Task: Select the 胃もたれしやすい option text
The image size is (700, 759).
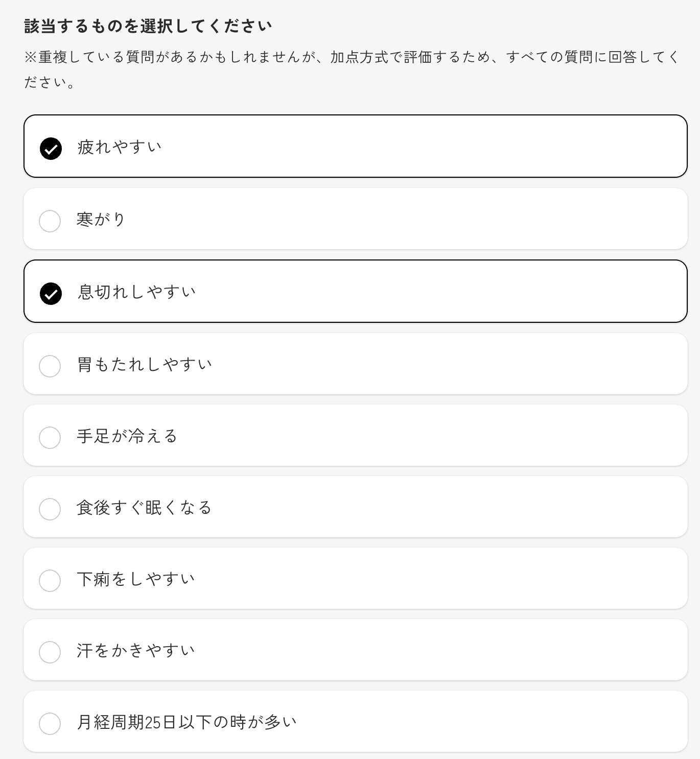Action: (144, 364)
